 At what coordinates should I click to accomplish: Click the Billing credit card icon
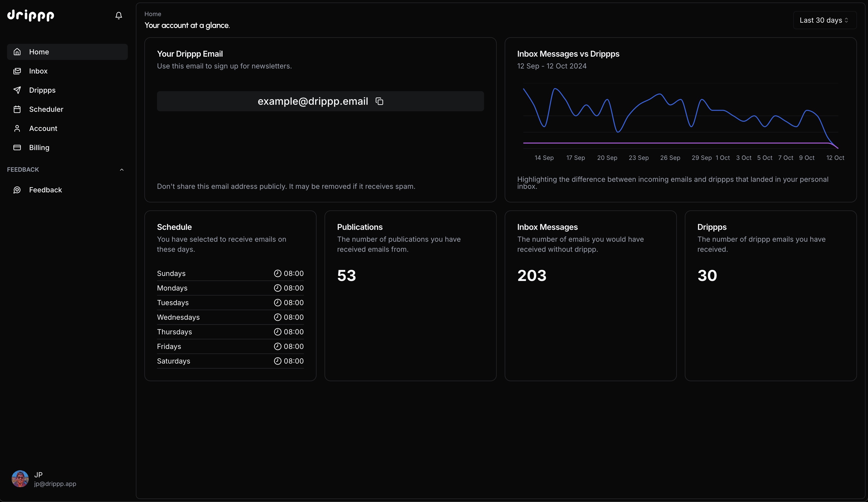click(17, 148)
